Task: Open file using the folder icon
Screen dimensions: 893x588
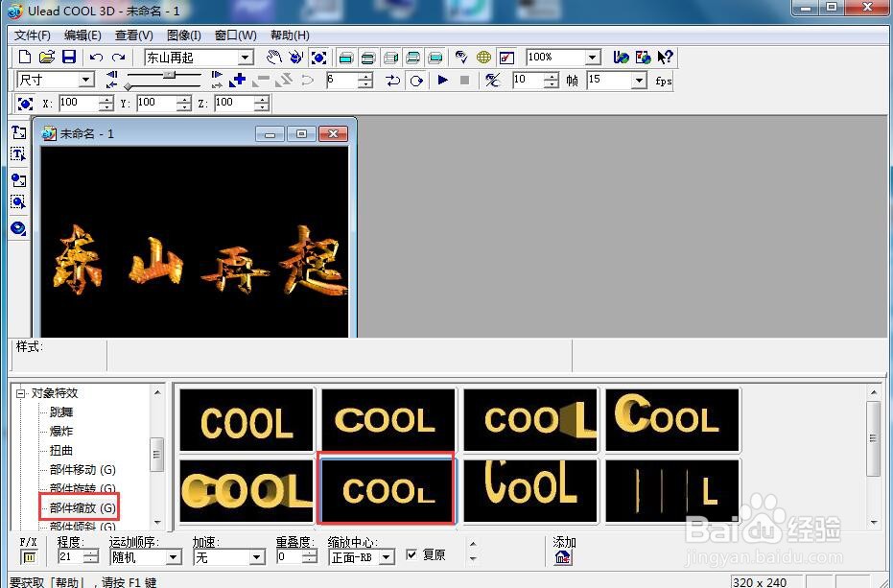Action: [47, 57]
